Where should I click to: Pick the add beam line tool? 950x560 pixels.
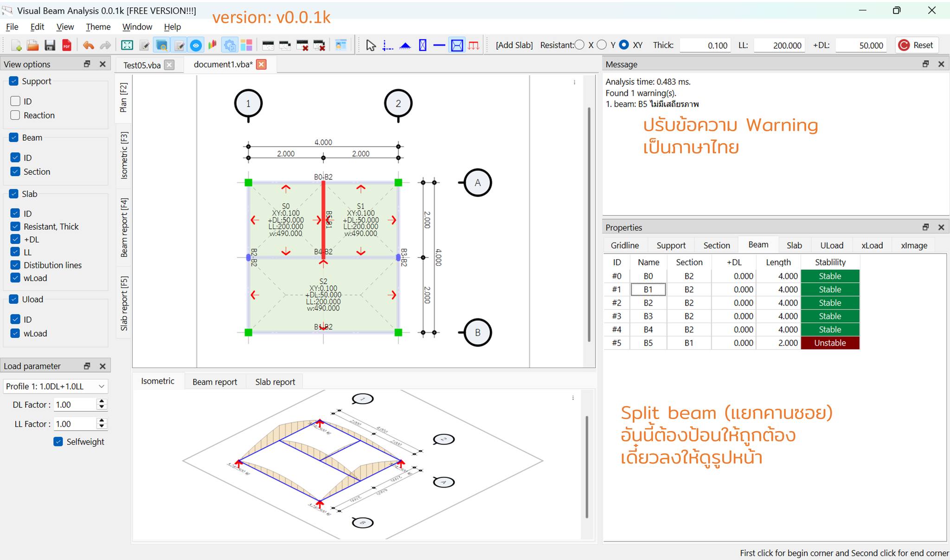(439, 45)
